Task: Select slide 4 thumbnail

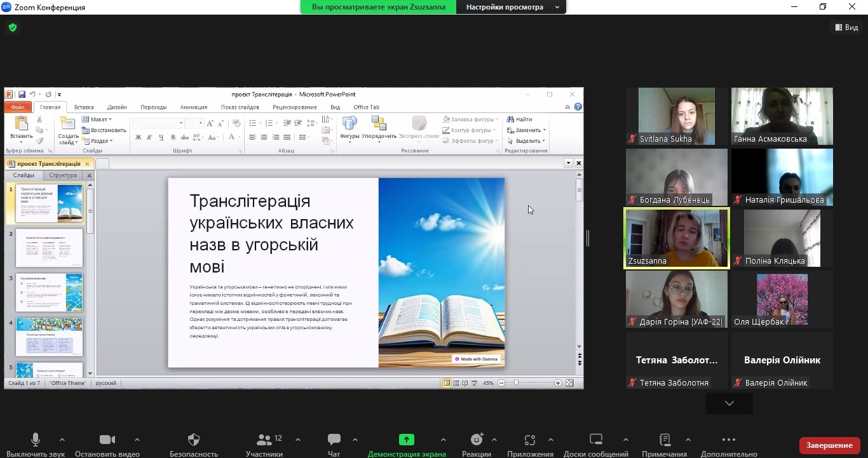Action: tap(49, 337)
